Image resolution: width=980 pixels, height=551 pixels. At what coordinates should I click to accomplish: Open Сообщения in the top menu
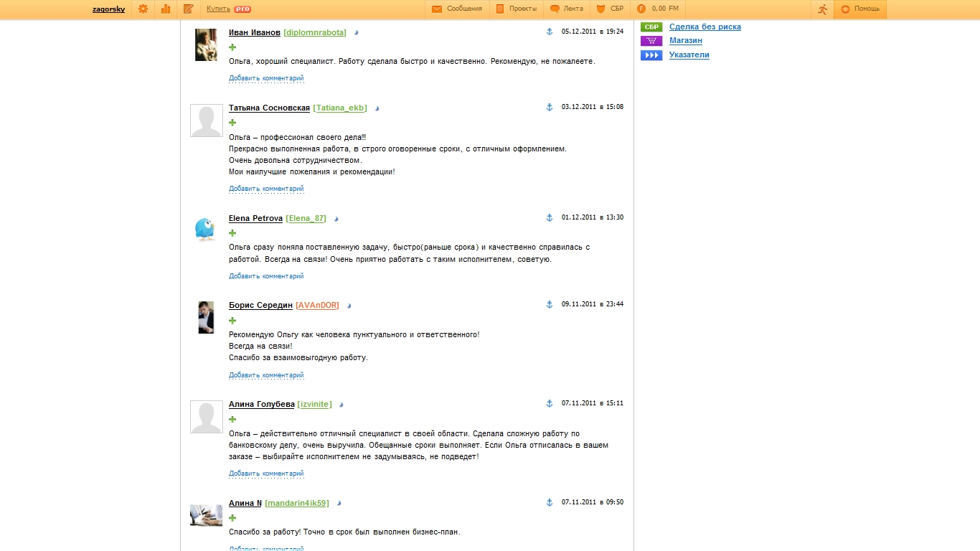click(x=457, y=9)
